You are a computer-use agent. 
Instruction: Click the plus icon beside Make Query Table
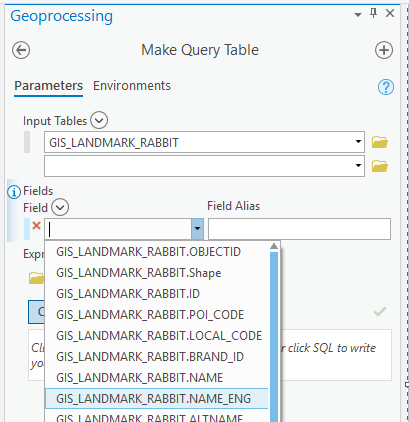click(x=384, y=50)
